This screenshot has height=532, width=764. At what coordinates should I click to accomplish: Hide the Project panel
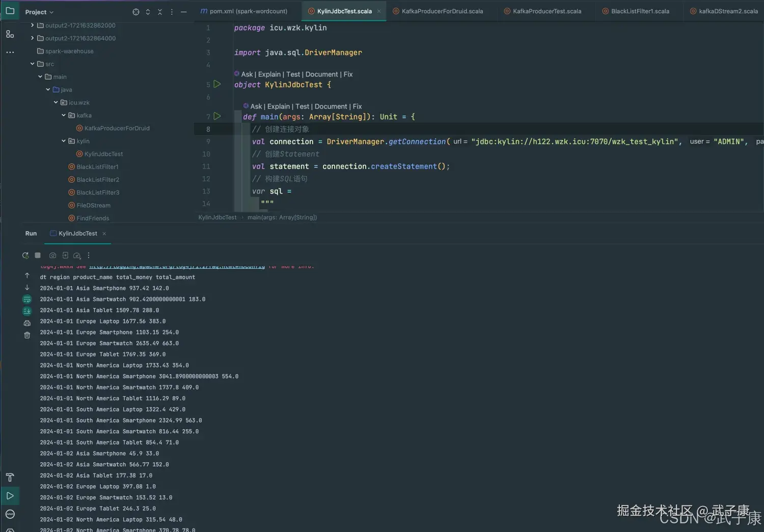[184, 12]
